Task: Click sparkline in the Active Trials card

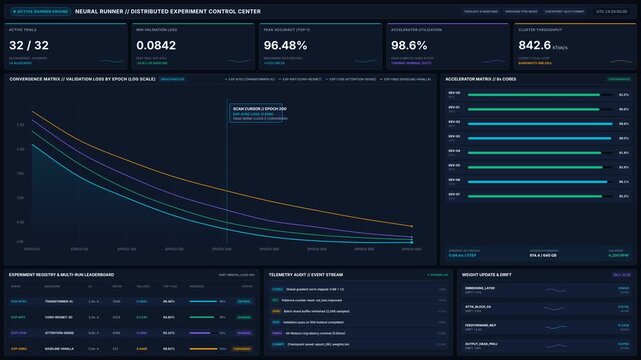Action: 111,61
